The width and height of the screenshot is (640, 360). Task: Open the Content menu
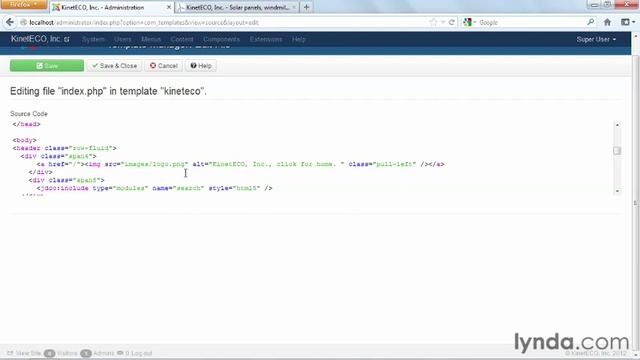point(182,40)
